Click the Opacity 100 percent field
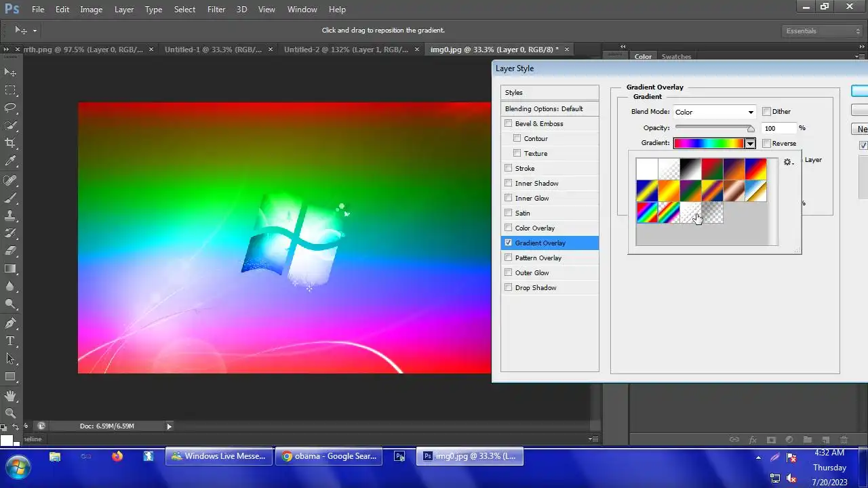Viewport: 868px width, 488px height. [780, 128]
